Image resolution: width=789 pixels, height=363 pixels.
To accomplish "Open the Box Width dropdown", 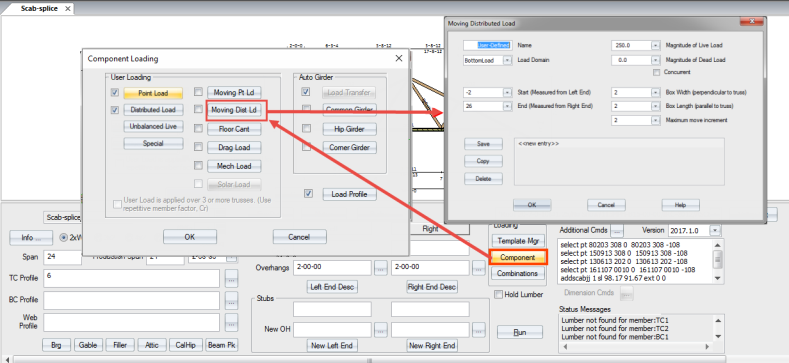I will [x=655, y=93].
